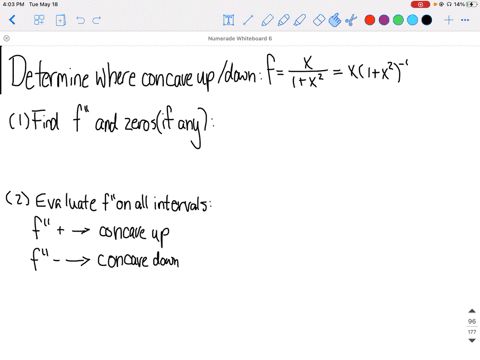This screenshot has width=480, height=360.
Task: Pick the red ink color
Action: 370,20
